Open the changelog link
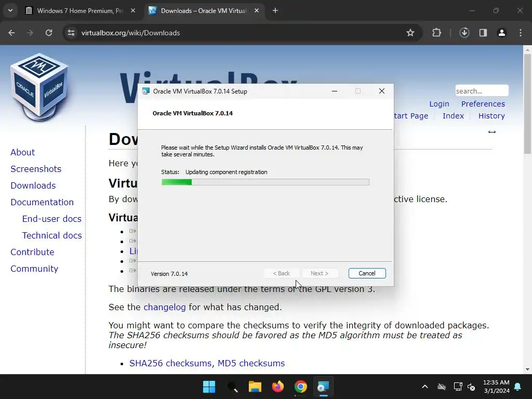 pos(165,307)
